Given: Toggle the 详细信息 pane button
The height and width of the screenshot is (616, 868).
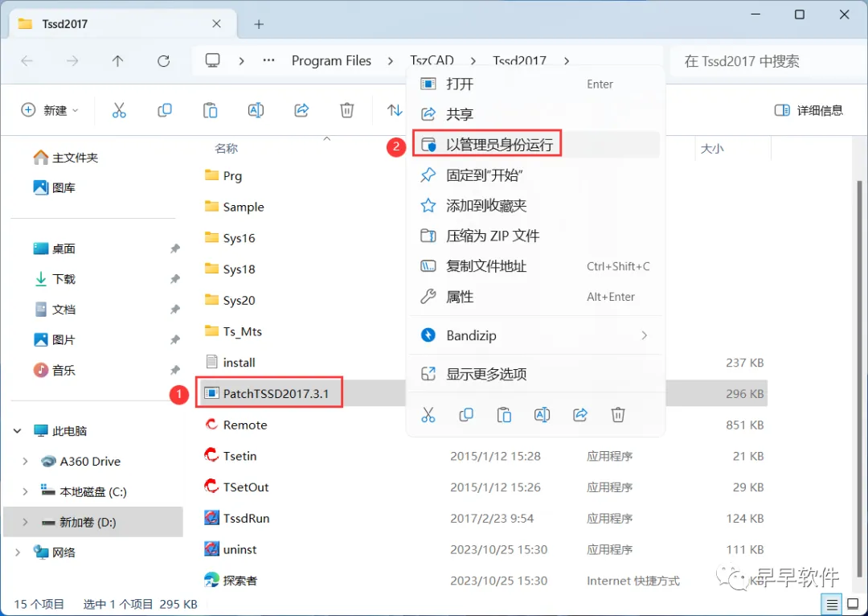Looking at the screenshot, I should pyautogui.click(x=809, y=110).
